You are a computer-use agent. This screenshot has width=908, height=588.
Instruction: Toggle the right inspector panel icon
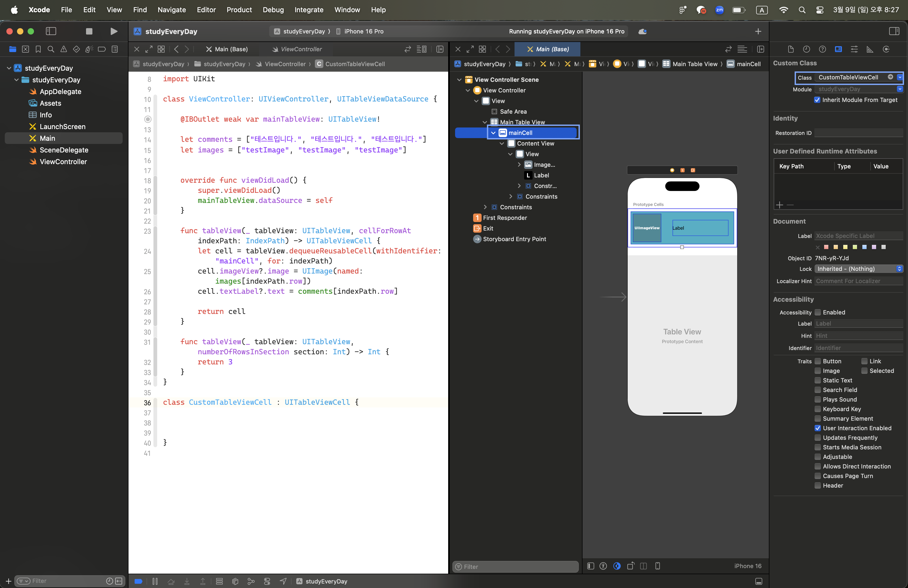pos(894,31)
